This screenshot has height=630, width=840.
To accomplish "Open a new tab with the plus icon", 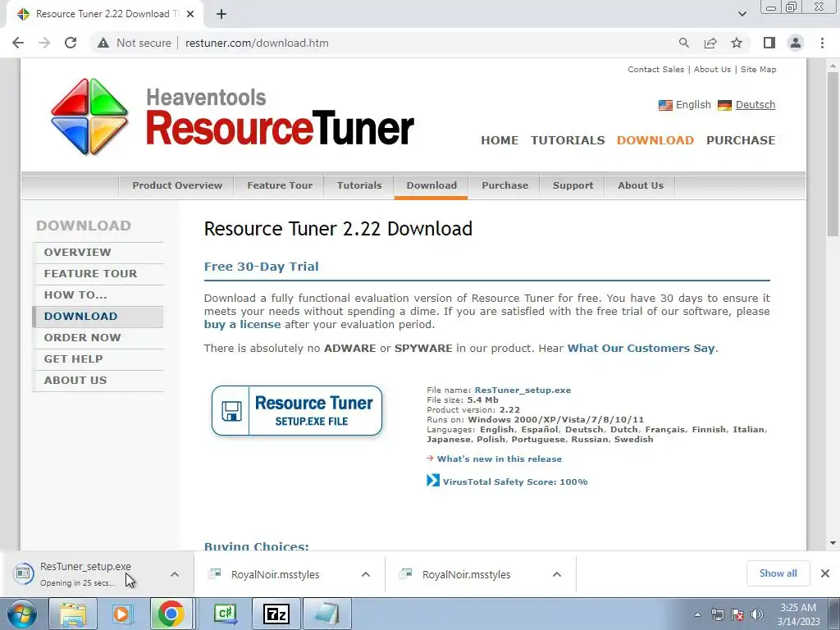I will click(x=221, y=15).
